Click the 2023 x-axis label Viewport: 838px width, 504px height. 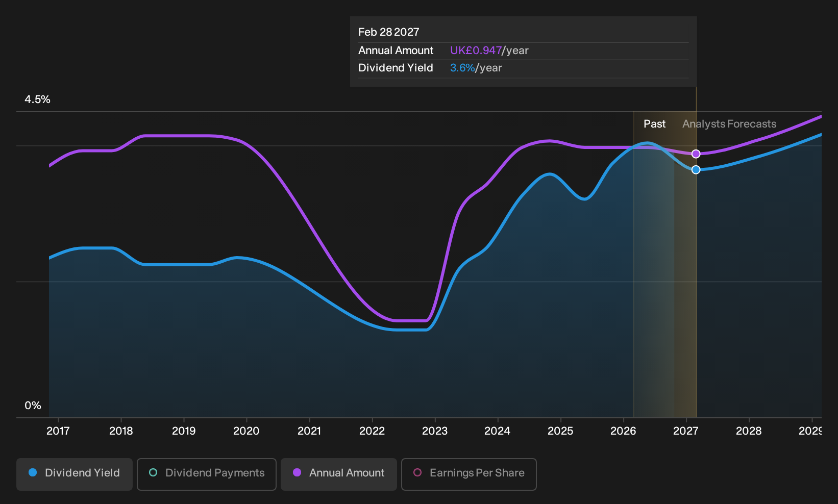[435, 431]
